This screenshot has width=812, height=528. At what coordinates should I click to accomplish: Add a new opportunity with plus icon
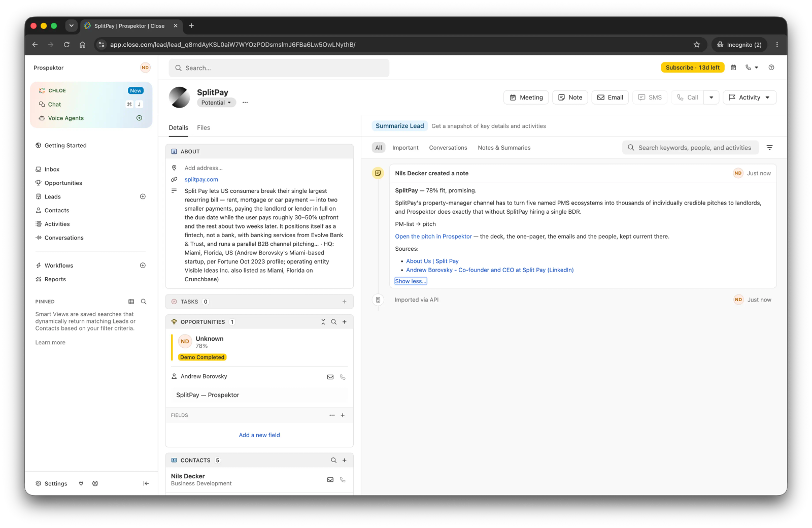coord(344,322)
